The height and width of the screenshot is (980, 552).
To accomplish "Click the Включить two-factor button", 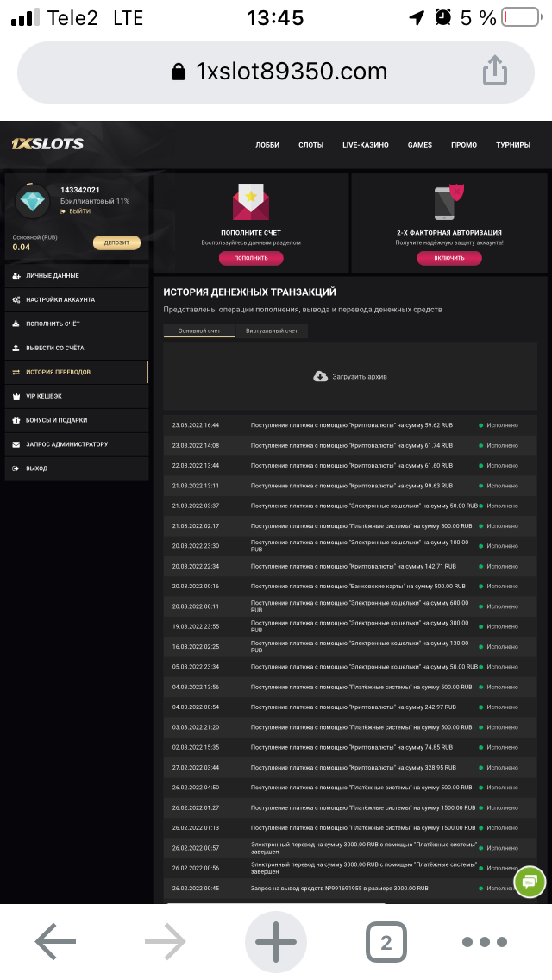I will point(448,257).
